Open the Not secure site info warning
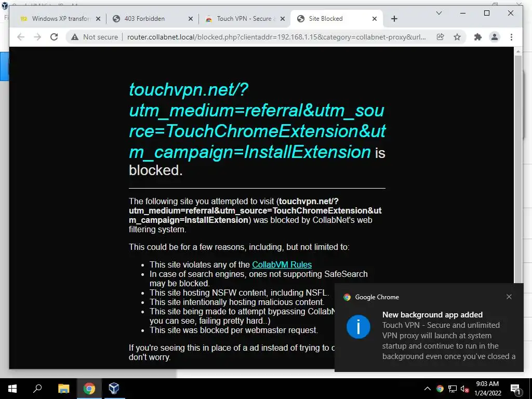 (95, 37)
